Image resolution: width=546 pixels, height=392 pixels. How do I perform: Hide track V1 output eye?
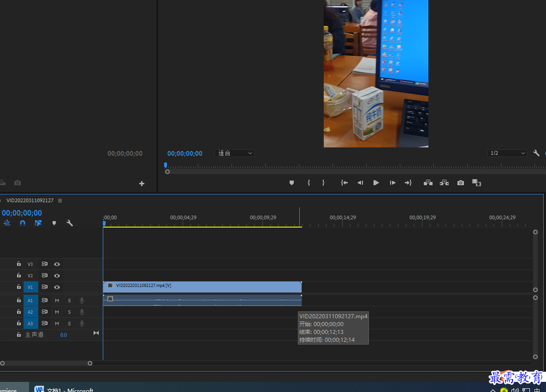tap(57, 287)
